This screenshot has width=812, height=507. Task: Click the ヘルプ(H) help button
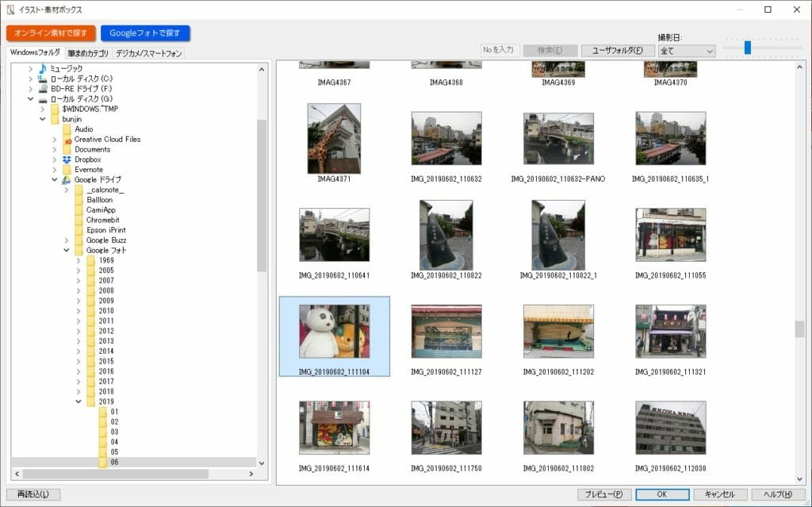[x=778, y=494]
